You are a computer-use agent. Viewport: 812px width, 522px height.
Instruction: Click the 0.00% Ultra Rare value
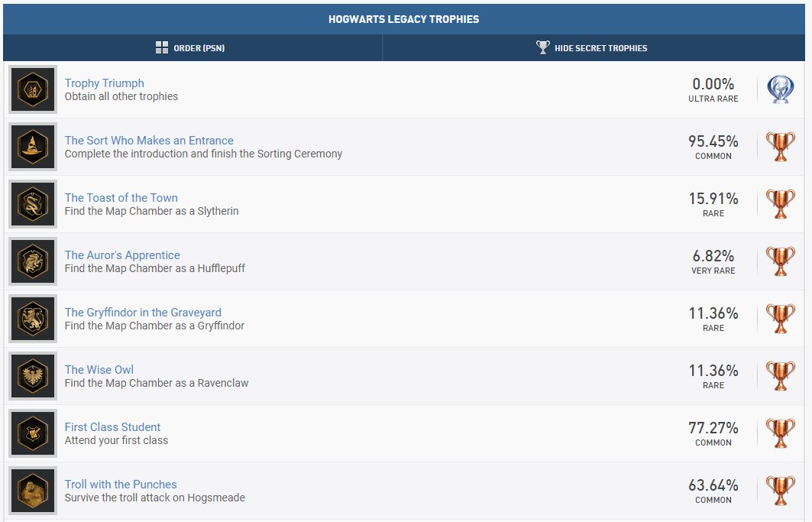point(713,89)
